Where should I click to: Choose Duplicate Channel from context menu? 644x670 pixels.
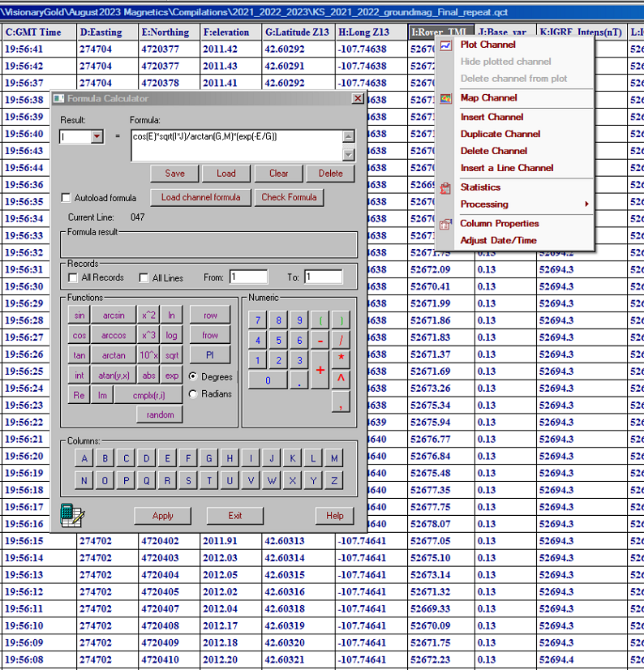click(500, 134)
